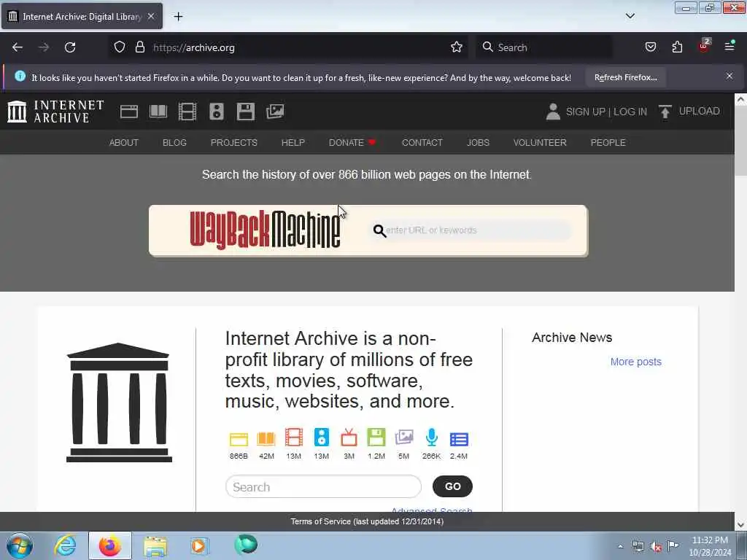The image size is (747, 560).
Task: Open the 5M images icon
Action: [x=404, y=437]
